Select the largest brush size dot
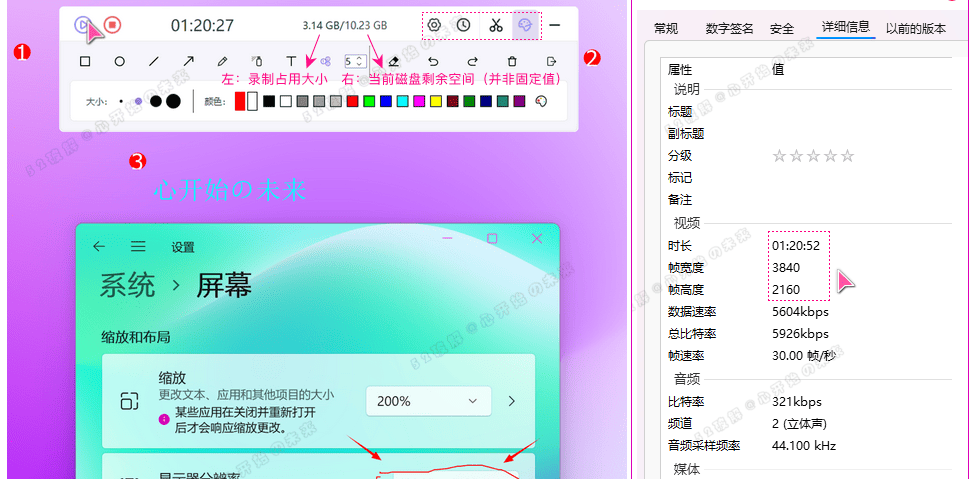977x479 pixels. [173, 101]
